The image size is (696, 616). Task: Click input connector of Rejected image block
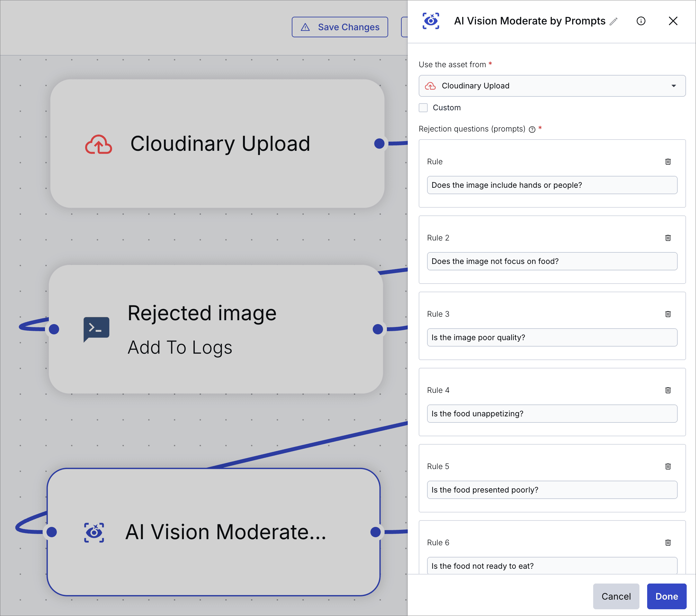54,329
